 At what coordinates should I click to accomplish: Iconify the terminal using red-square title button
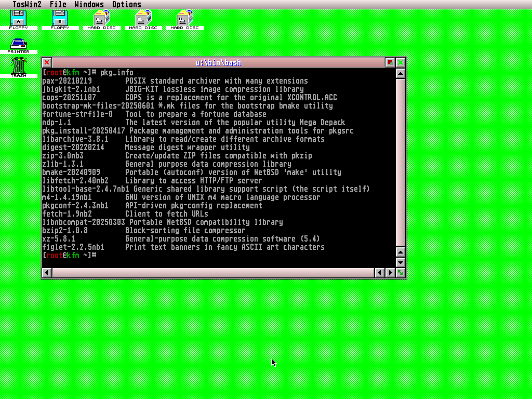(x=390, y=62)
